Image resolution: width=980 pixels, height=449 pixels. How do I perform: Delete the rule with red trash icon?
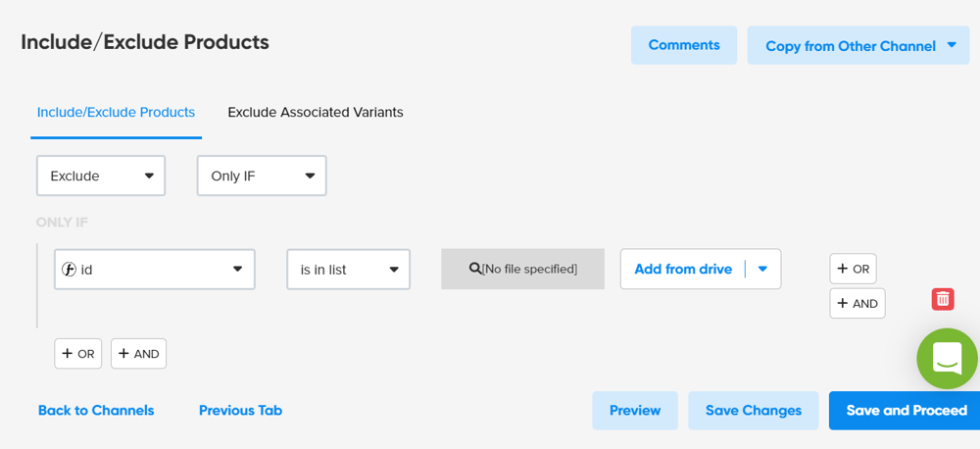pyautogui.click(x=942, y=299)
